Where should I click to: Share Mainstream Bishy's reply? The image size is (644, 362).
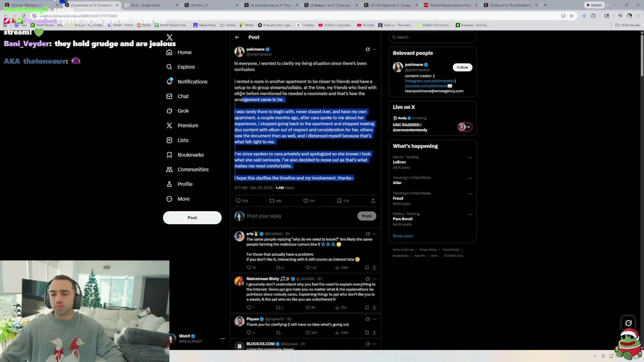click(x=374, y=308)
